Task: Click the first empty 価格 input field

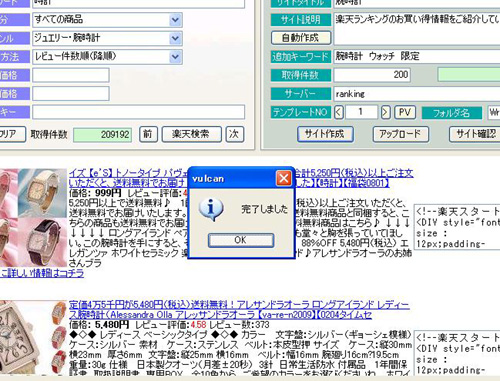Action: click(x=71, y=75)
